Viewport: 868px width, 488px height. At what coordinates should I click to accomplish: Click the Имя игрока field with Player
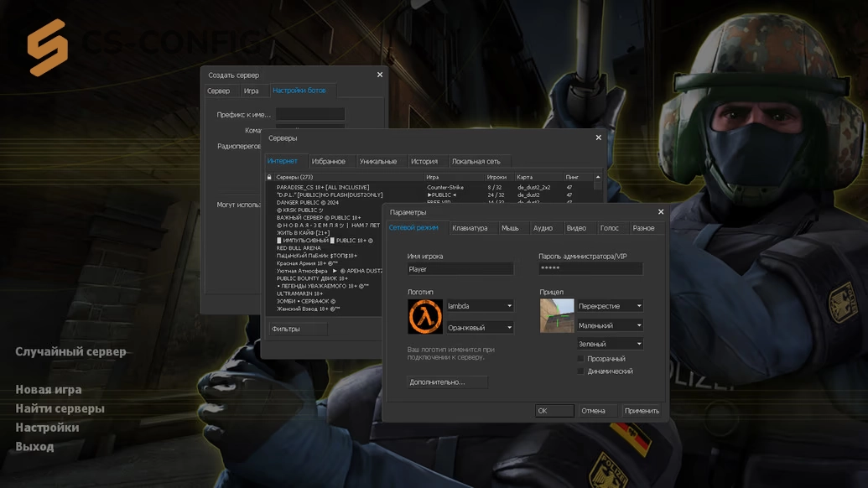coord(460,269)
